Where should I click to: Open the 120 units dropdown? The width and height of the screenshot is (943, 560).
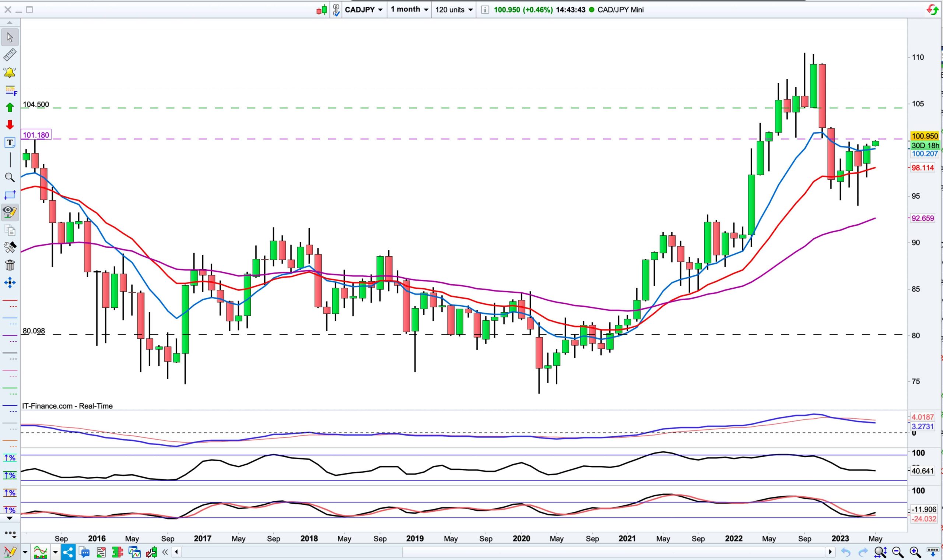click(x=454, y=10)
